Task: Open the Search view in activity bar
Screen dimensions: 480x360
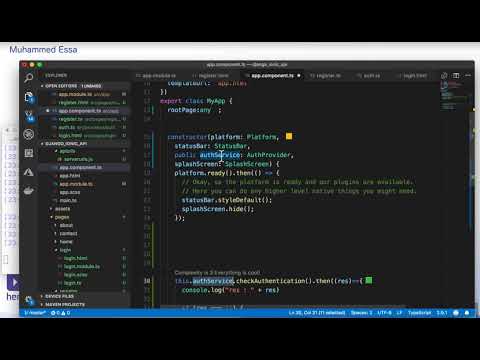Action: click(x=29, y=78)
